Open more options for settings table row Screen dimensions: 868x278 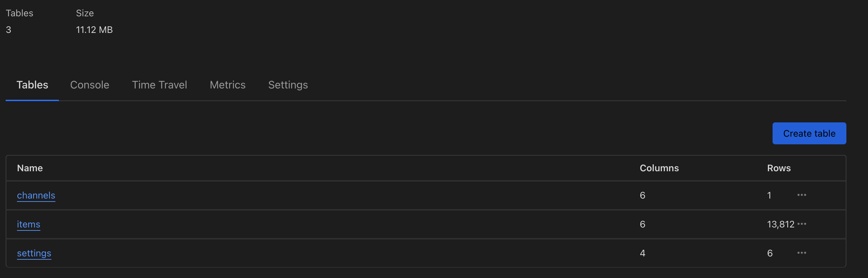coord(801,253)
